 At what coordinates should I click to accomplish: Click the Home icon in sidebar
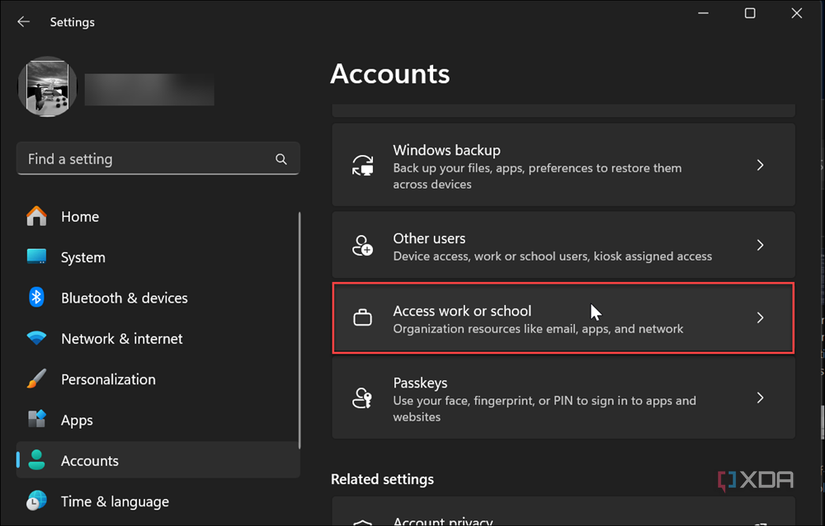tap(37, 216)
